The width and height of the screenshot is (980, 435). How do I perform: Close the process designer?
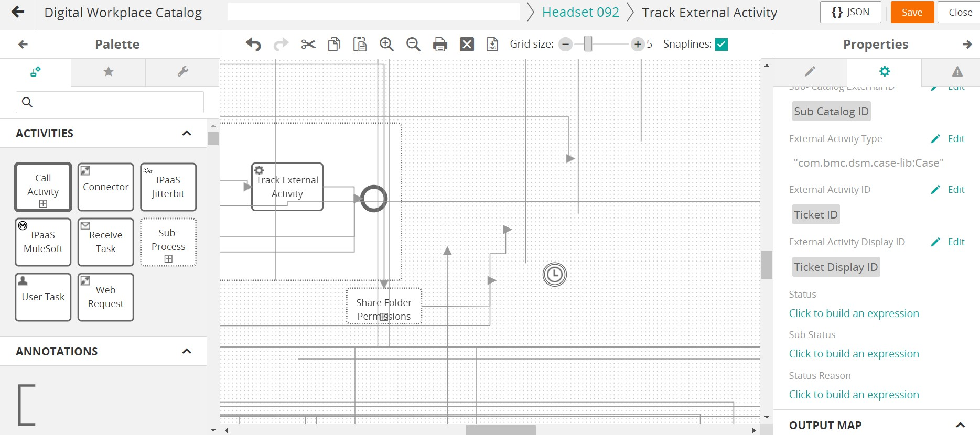(x=960, y=12)
